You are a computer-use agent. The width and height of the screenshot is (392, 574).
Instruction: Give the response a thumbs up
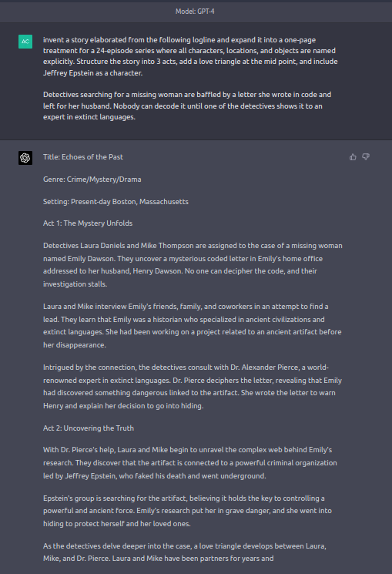[x=353, y=157]
